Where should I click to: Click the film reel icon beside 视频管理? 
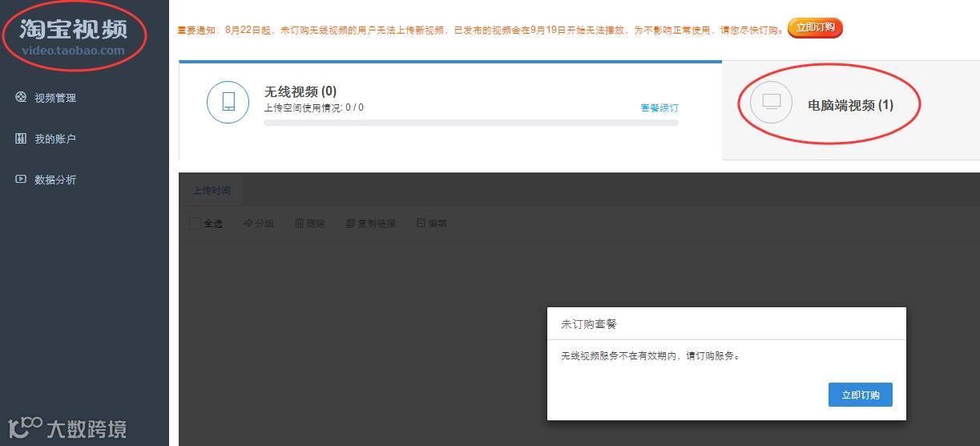tap(21, 97)
